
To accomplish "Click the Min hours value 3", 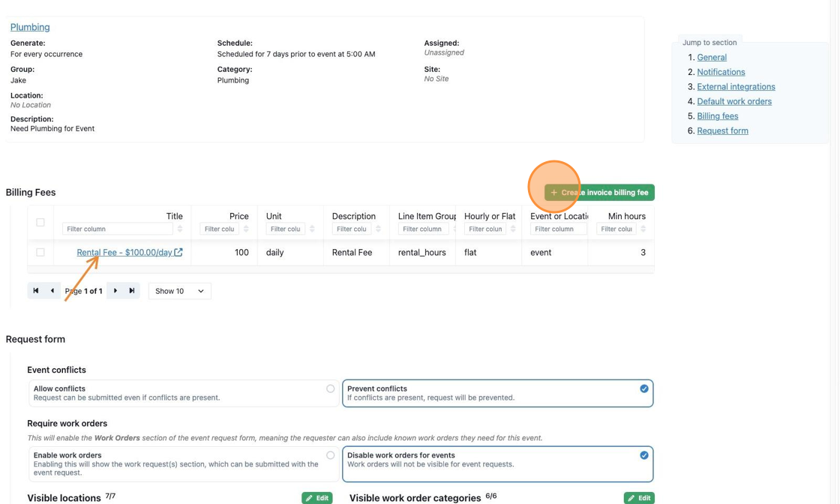I will 621,252.
